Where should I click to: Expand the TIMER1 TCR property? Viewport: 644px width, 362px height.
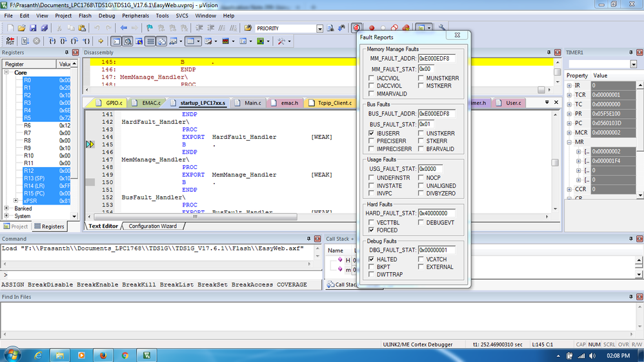[569, 95]
